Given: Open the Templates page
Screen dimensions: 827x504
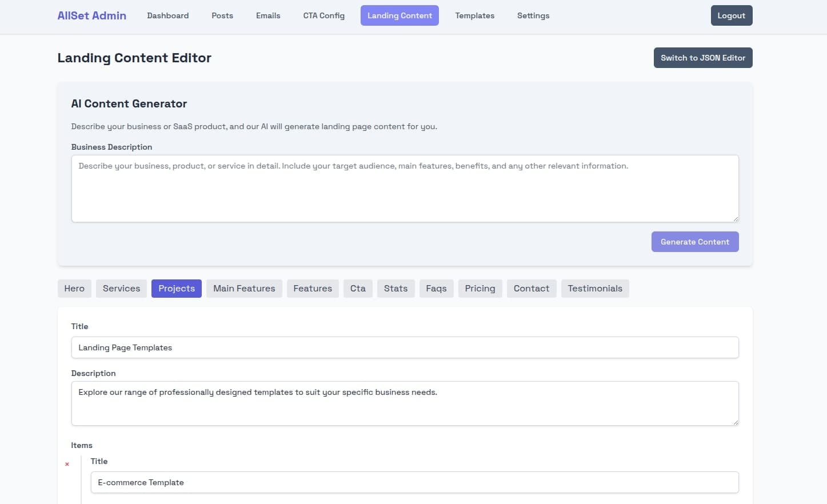Looking at the screenshot, I should 474,15.
